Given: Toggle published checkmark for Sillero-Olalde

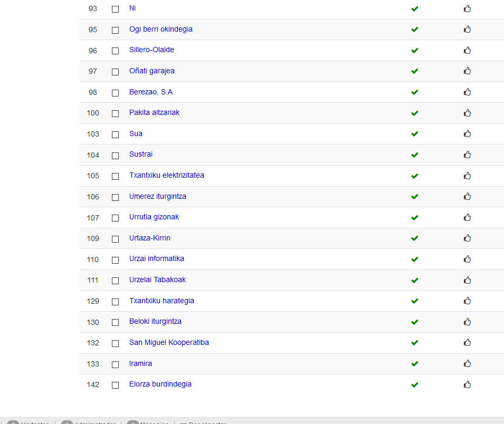Looking at the screenshot, I should tap(415, 51).
